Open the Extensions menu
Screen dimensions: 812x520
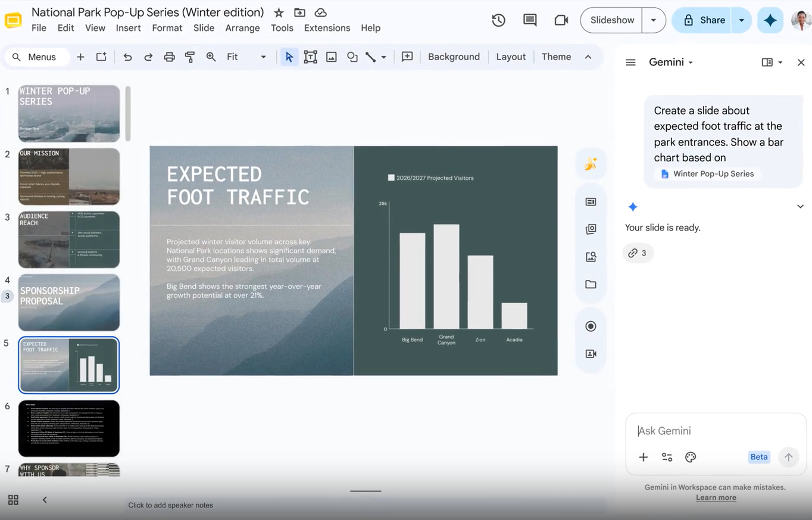327,28
